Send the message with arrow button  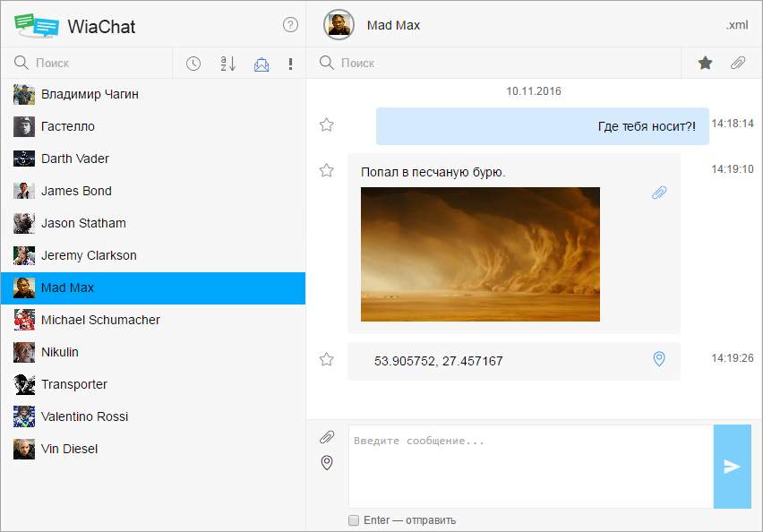pyautogui.click(x=732, y=467)
